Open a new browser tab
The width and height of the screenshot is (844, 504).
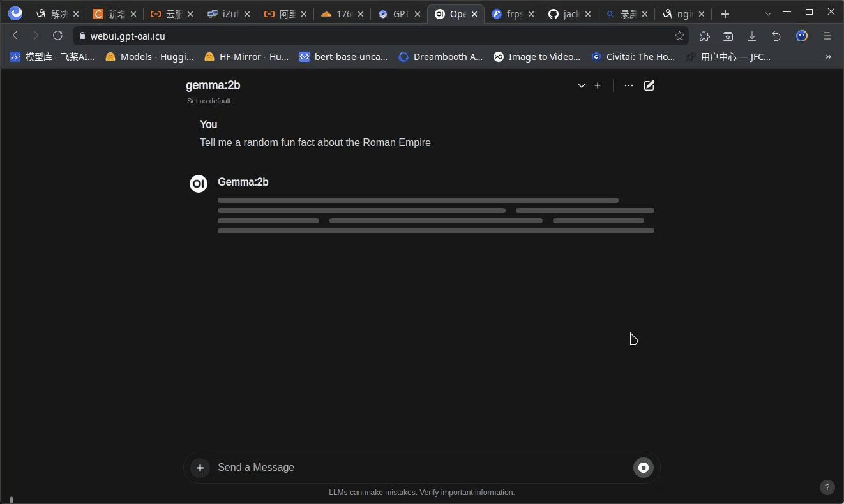click(x=725, y=14)
